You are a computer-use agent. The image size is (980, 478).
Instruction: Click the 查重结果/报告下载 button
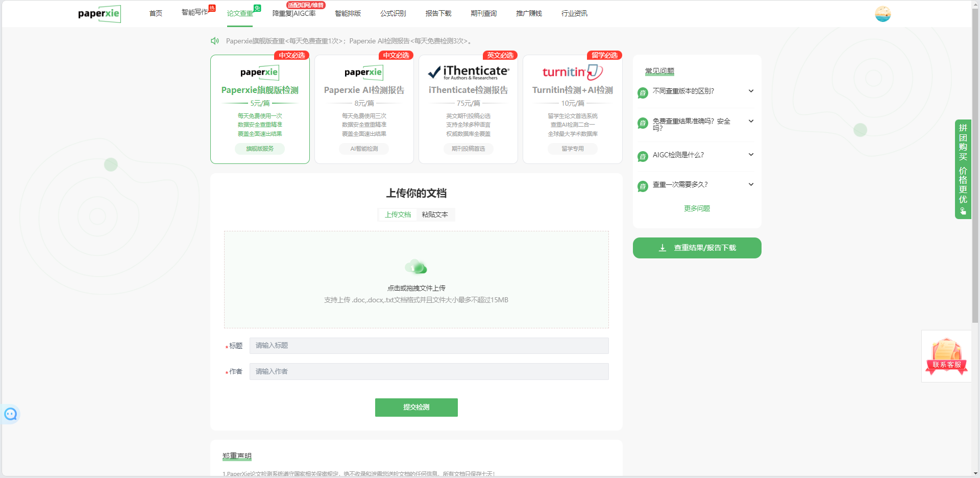(697, 248)
